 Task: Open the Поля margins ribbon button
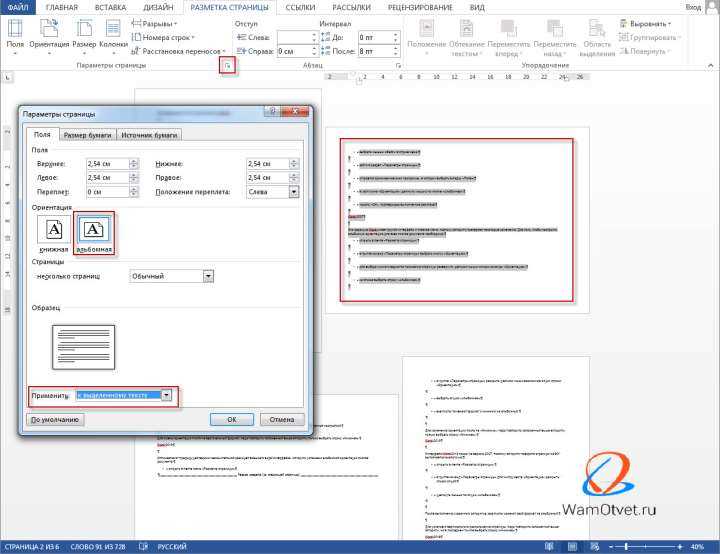[x=15, y=36]
